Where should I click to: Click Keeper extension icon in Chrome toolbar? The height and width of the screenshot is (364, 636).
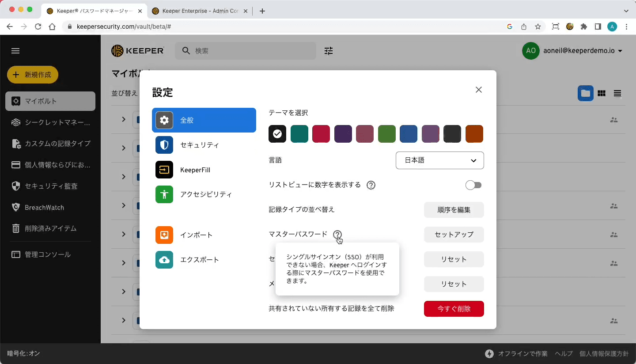point(570,27)
